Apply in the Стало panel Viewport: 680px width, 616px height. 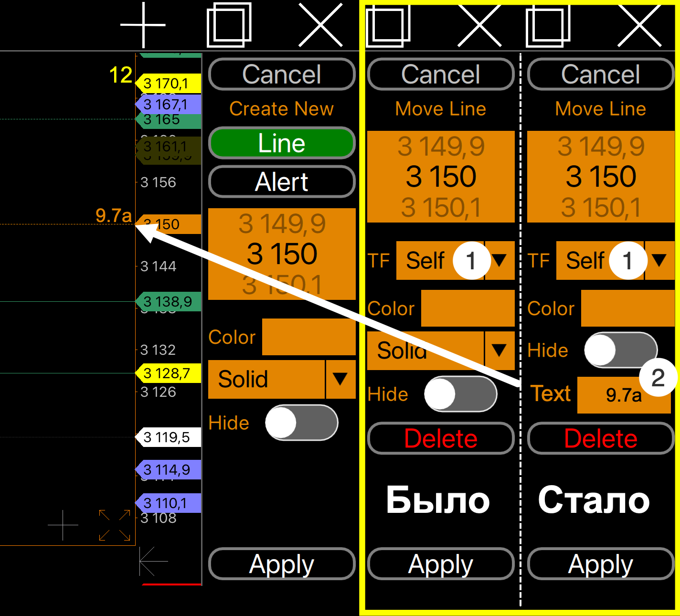click(x=601, y=563)
